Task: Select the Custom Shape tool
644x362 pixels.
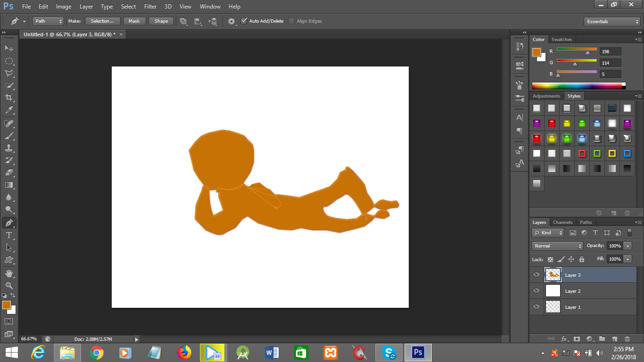Action: pyautogui.click(x=9, y=259)
